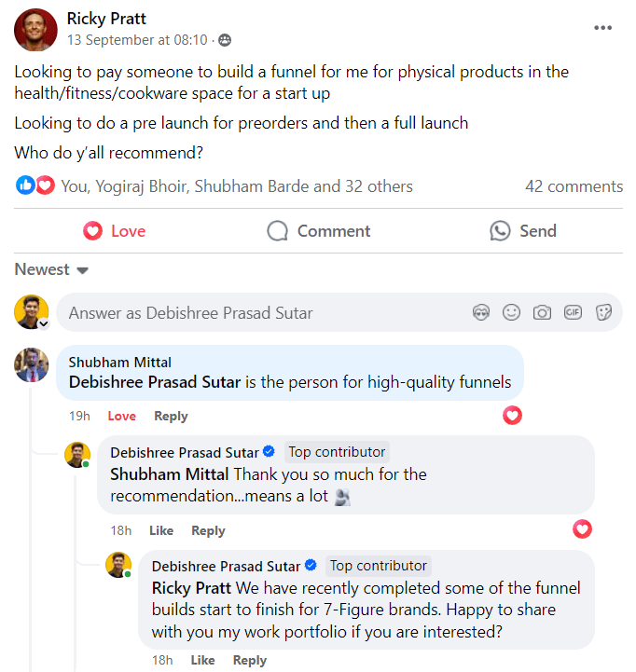Viewport: 636px width, 672px height.
Task: Open Ricky Pratt's profile name link
Action: coord(106,19)
